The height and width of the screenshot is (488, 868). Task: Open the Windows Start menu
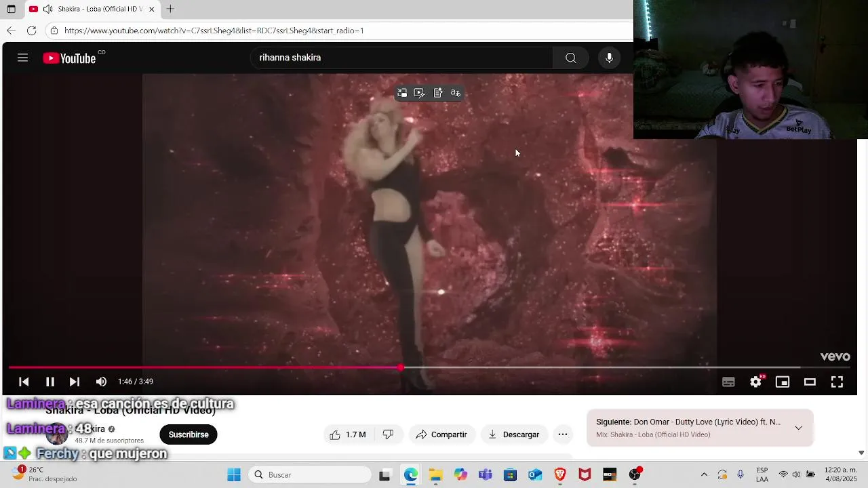pyautogui.click(x=234, y=474)
